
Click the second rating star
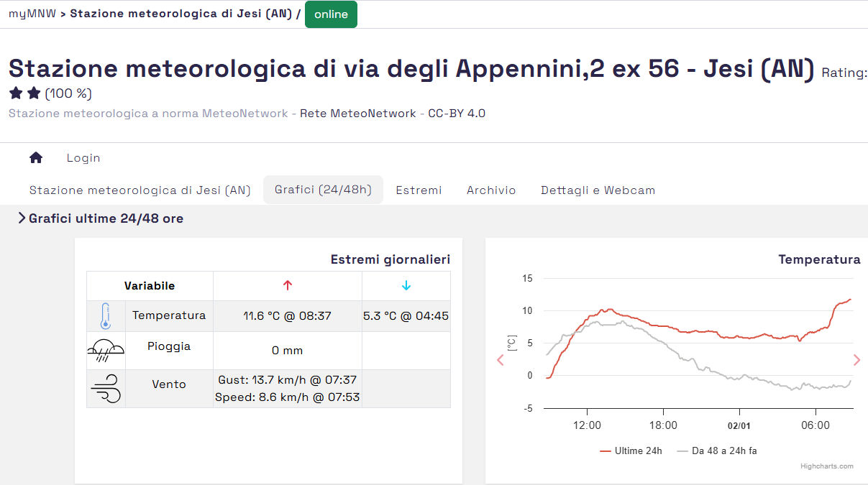tap(34, 93)
